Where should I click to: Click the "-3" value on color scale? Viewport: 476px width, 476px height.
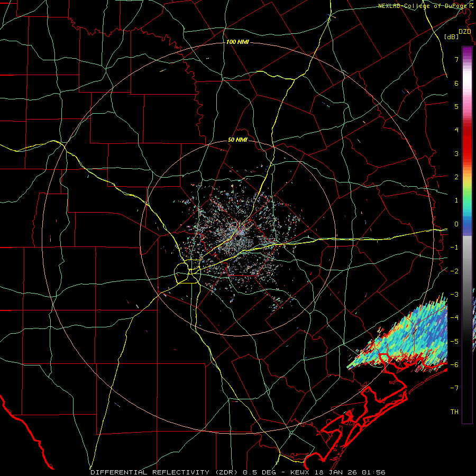pyautogui.click(x=454, y=295)
